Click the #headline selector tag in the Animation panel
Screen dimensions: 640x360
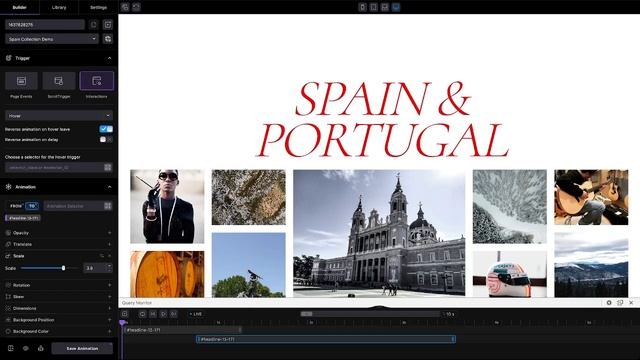pos(23,218)
